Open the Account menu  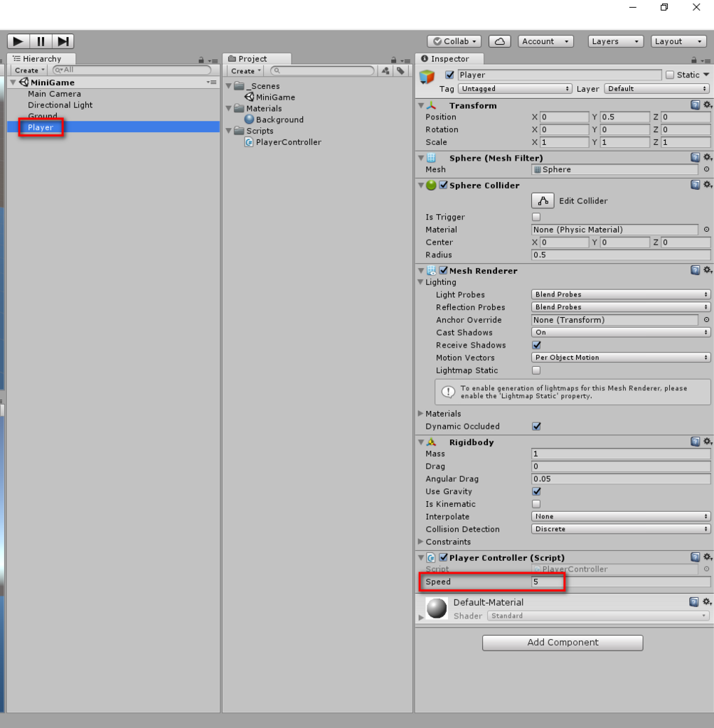[x=546, y=41]
